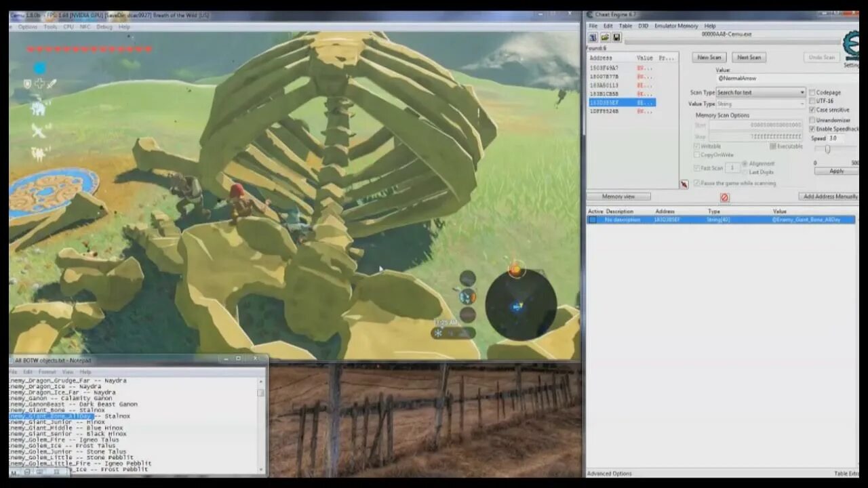868x488 pixels.
Task: Click Apply speedhack button
Action: tap(837, 171)
